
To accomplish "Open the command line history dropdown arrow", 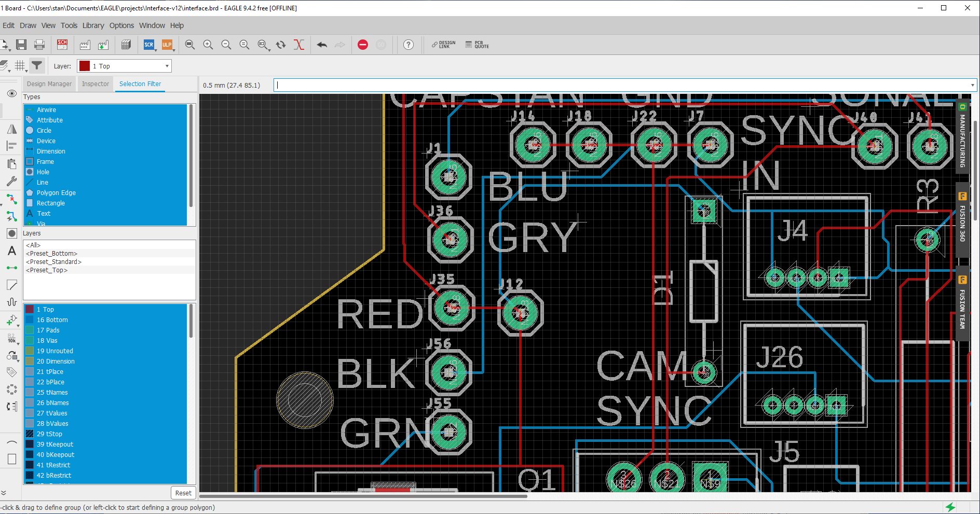I will click(972, 85).
